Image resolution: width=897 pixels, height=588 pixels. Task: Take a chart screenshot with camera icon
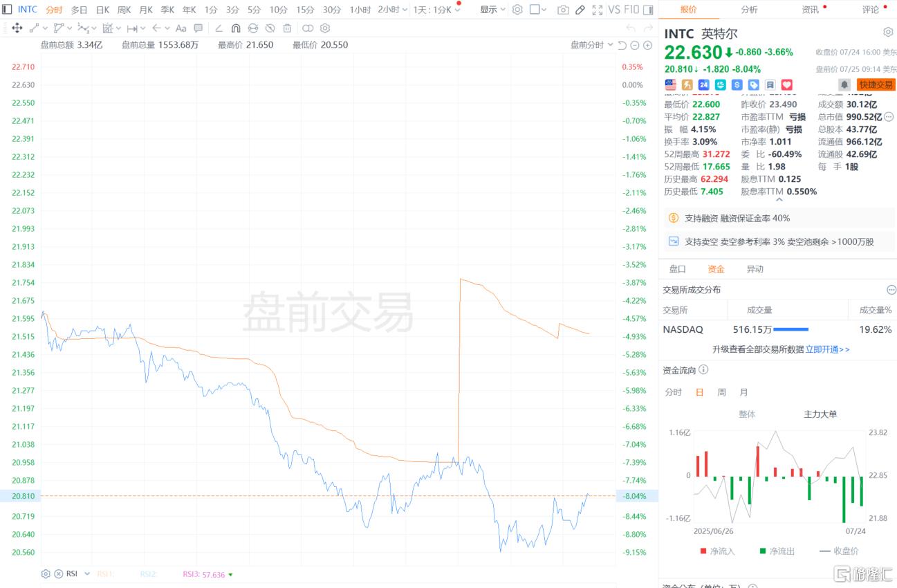(x=563, y=10)
